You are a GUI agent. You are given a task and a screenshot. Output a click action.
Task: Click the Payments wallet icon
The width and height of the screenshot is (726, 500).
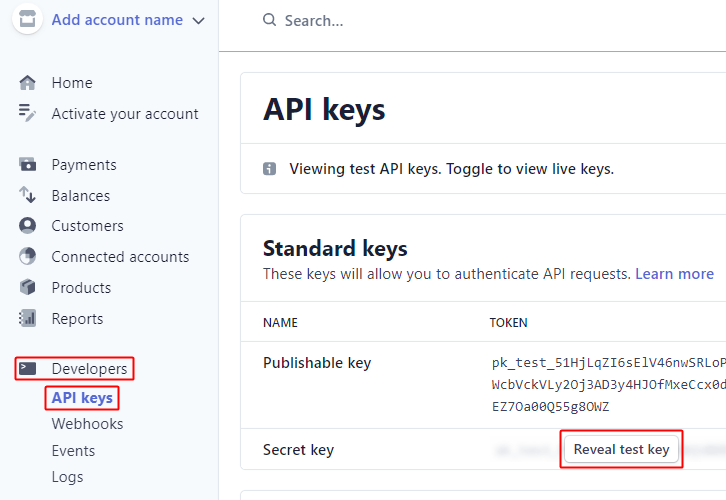click(x=27, y=164)
